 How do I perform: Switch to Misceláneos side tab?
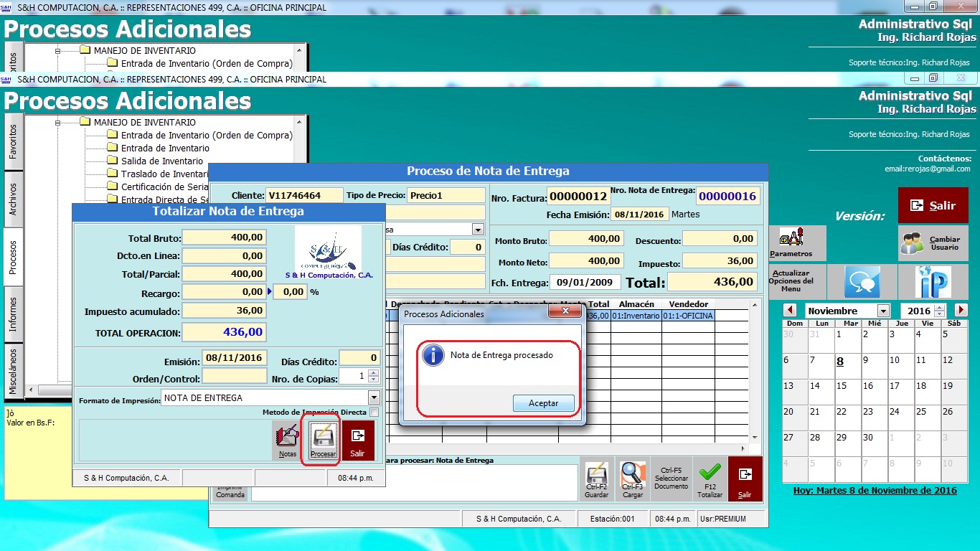(x=13, y=371)
